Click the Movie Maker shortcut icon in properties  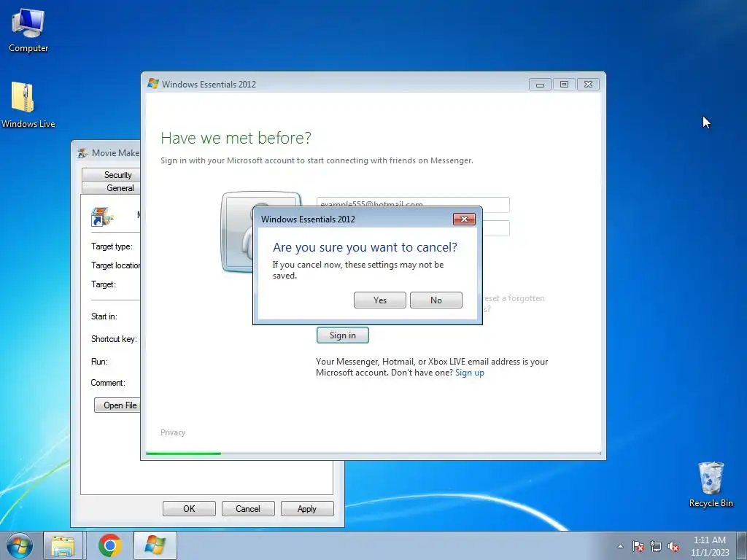tap(102, 217)
